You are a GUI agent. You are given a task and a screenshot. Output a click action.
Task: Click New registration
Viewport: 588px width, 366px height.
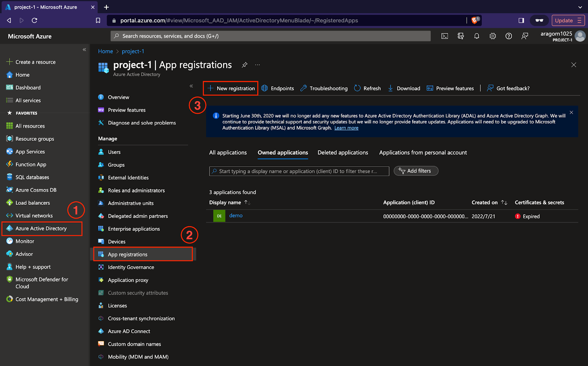coord(231,89)
